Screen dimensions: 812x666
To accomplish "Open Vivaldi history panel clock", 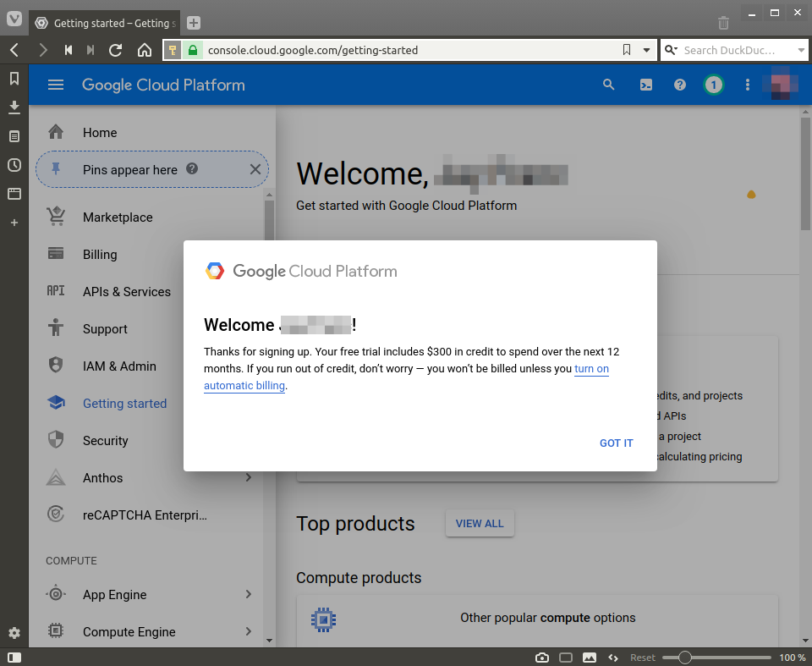I will 14,165.
